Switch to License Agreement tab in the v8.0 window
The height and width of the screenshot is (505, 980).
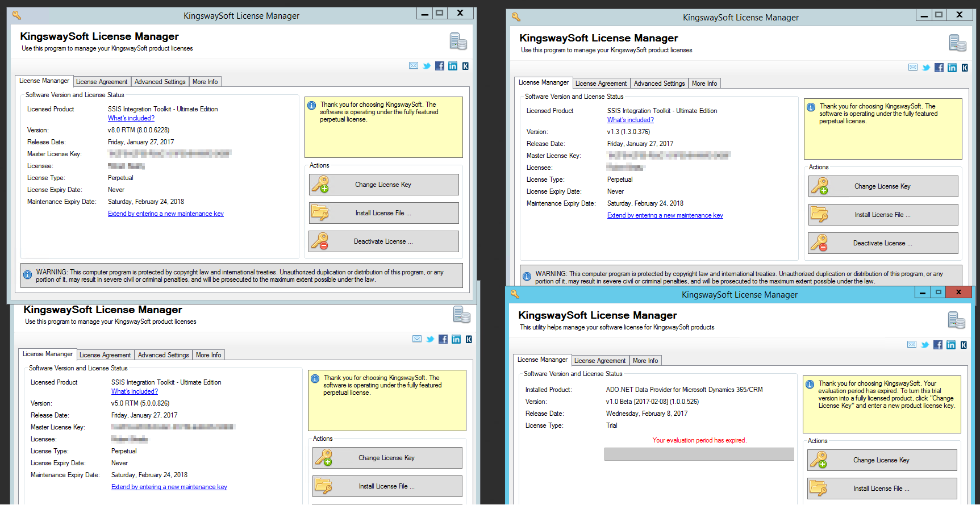[102, 82]
